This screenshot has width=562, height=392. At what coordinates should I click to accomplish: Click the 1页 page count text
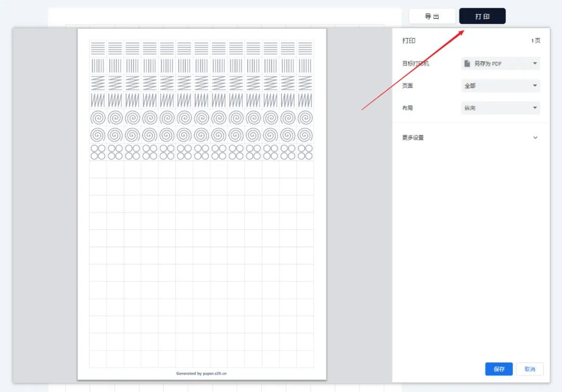pos(535,41)
